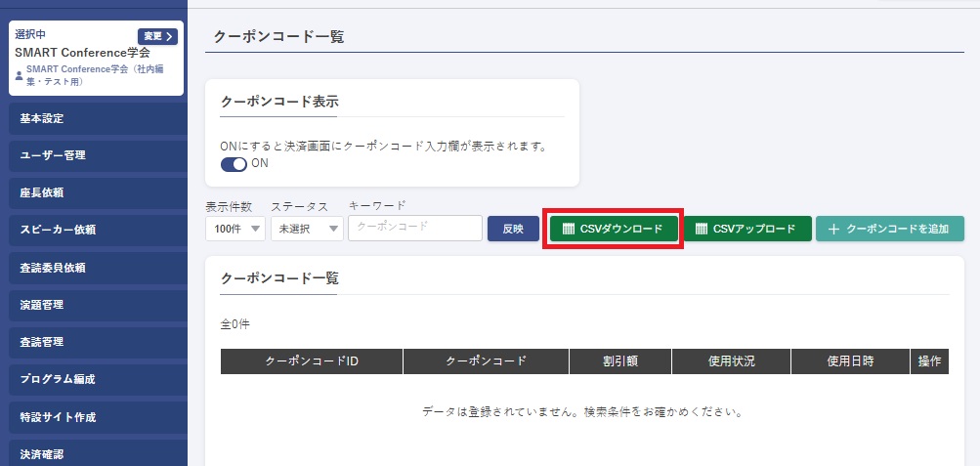Click the クーポンコードID column header
Image resolution: width=980 pixels, height=466 pixels.
coord(312,360)
